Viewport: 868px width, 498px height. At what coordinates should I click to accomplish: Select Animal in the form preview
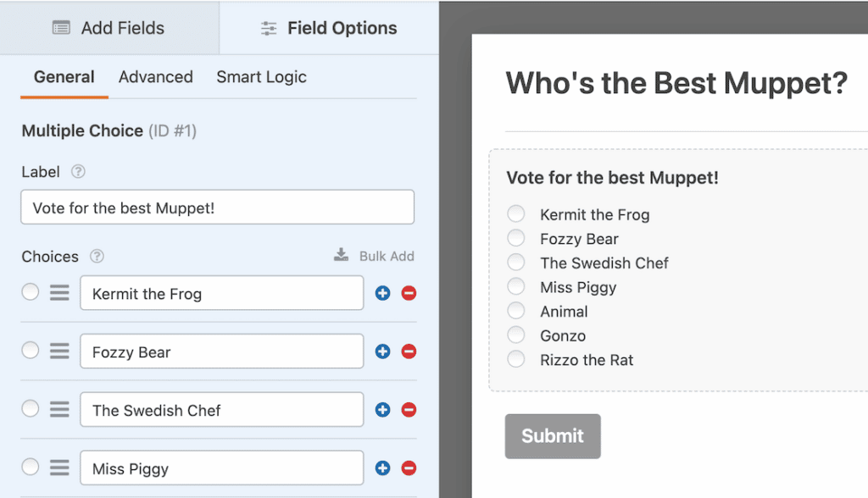[x=516, y=311]
